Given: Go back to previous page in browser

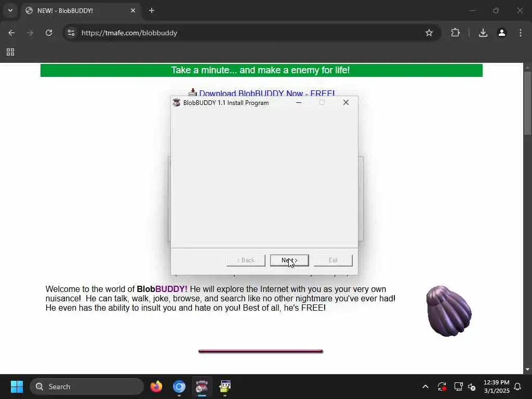Looking at the screenshot, I should point(11,33).
